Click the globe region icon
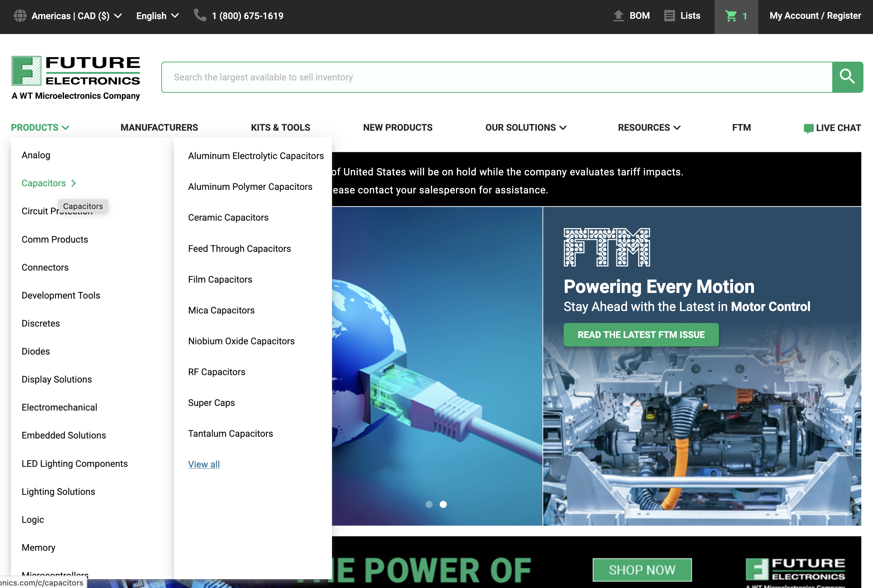The width and height of the screenshot is (873, 588). point(20,16)
